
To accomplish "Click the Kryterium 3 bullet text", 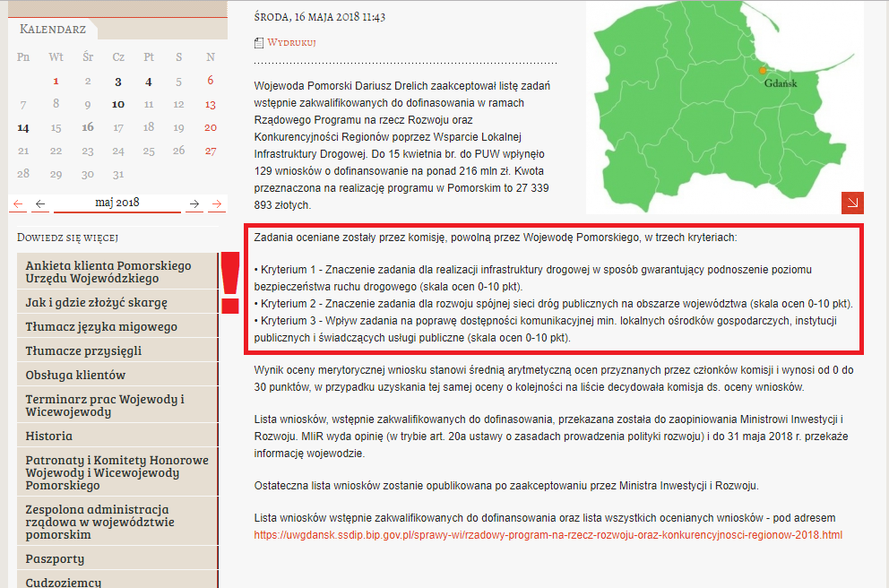I will click(x=546, y=329).
